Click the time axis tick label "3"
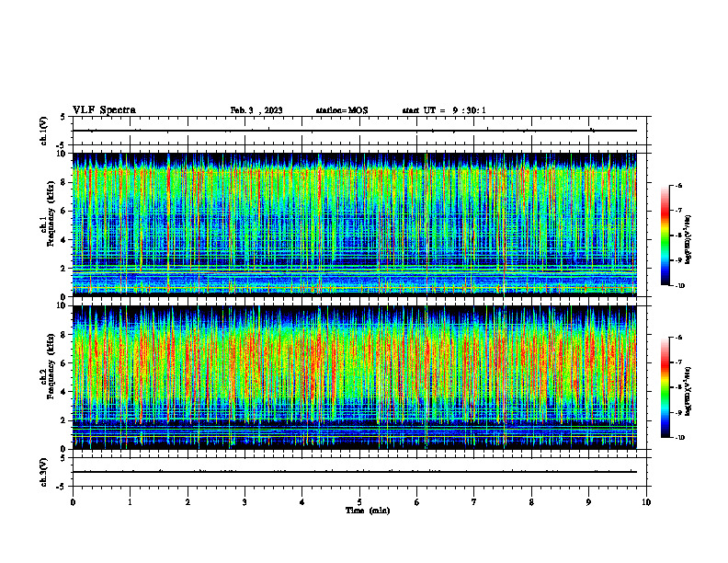728x563 pixels. pyautogui.click(x=245, y=502)
